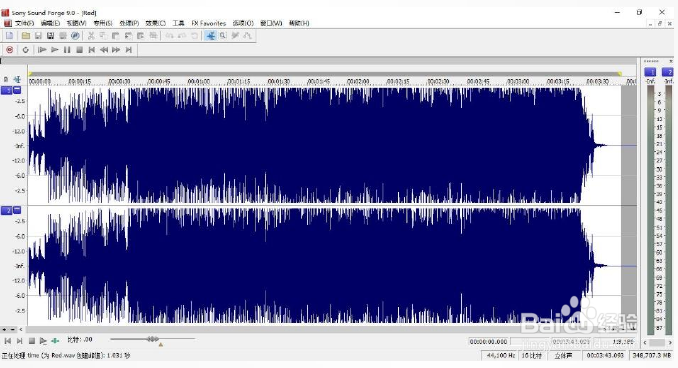Image resolution: width=678 pixels, height=368 pixels.
Task: Open a file using the folder icon
Action: pyautogui.click(x=26, y=36)
